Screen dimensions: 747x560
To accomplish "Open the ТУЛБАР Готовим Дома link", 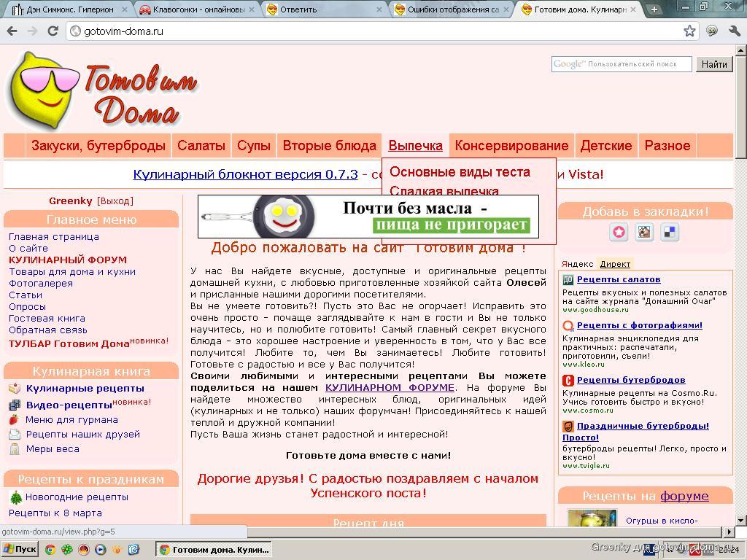I will [69, 344].
